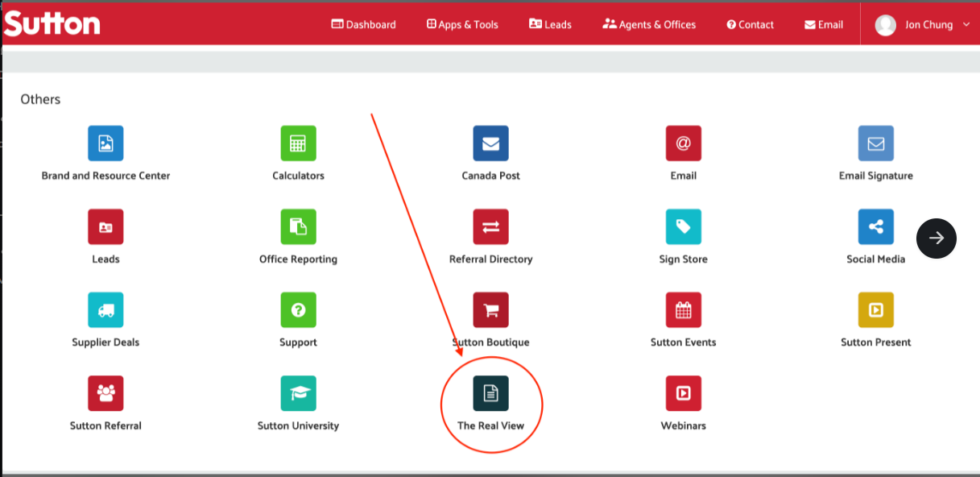Select Leads in the top navigation
The height and width of the screenshot is (477, 980).
[x=550, y=25]
